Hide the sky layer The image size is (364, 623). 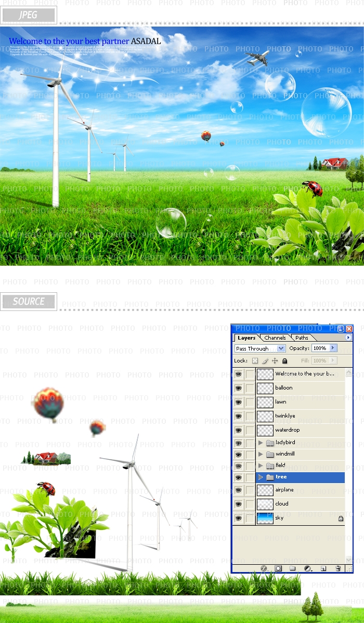click(x=239, y=518)
